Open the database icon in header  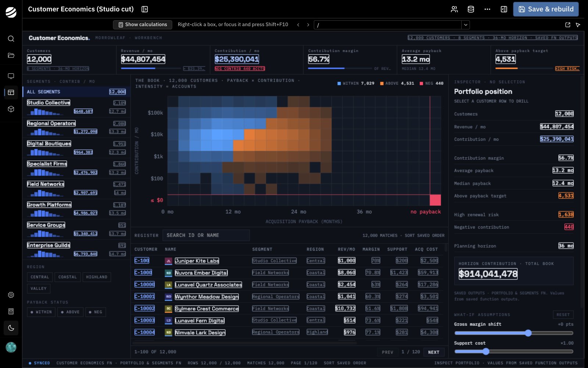tap(471, 9)
